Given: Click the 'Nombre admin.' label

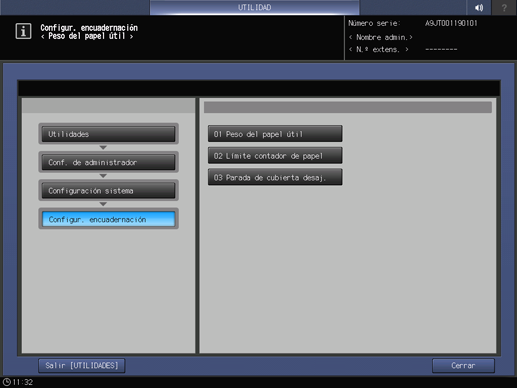Looking at the screenshot, I should pos(381,37).
